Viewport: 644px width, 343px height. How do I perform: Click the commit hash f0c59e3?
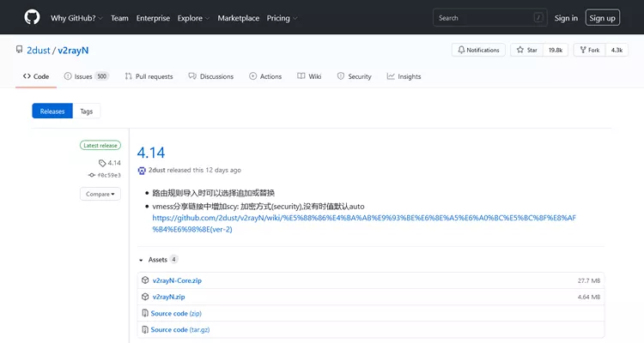tap(108, 175)
